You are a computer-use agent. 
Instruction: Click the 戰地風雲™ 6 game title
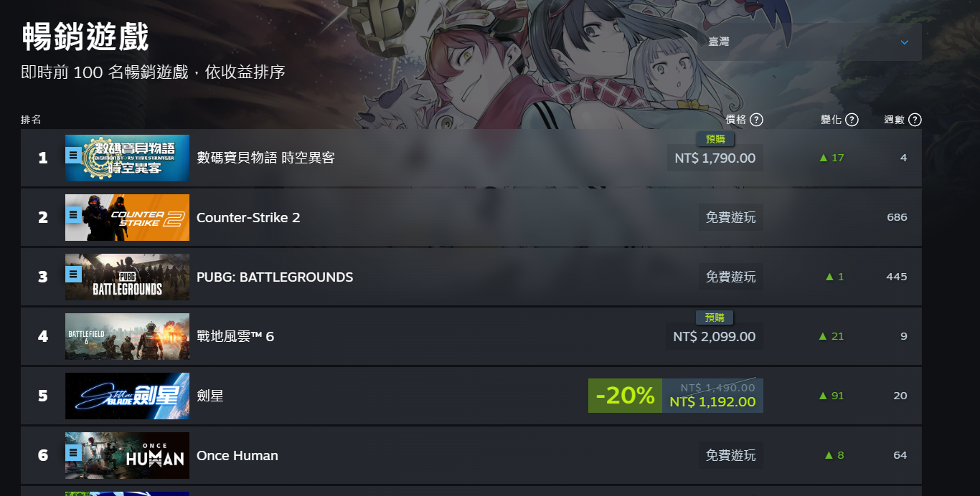pyautogui.click(x=235, y=336)
